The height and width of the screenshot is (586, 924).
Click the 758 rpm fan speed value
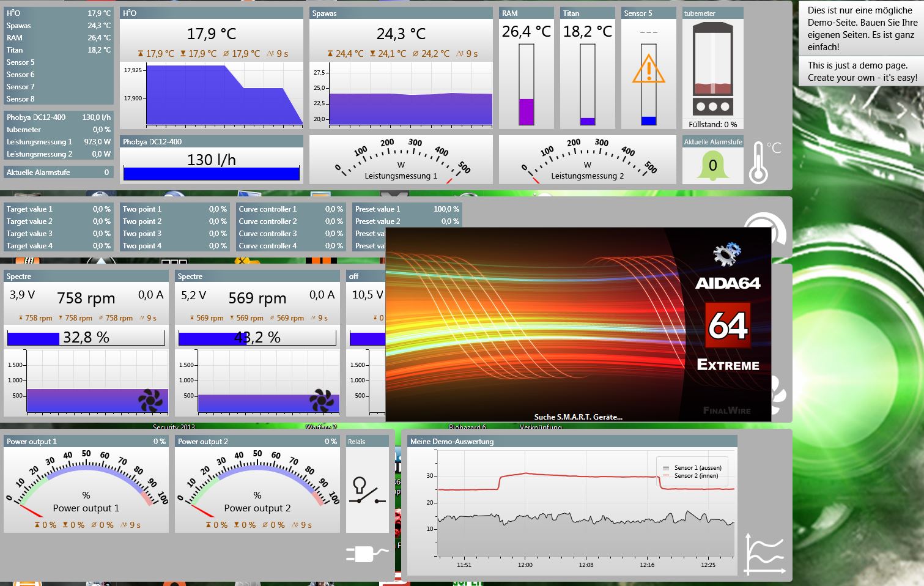click(x=86, y=298)
